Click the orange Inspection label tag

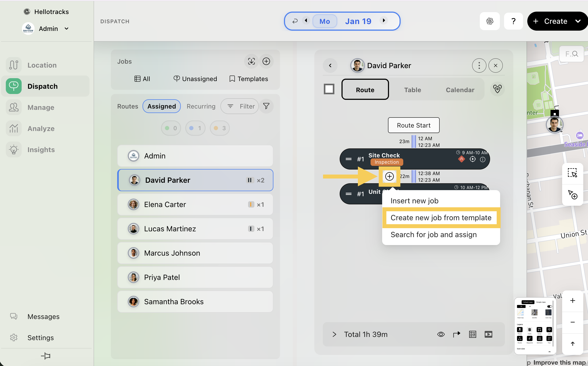point(386,162)
